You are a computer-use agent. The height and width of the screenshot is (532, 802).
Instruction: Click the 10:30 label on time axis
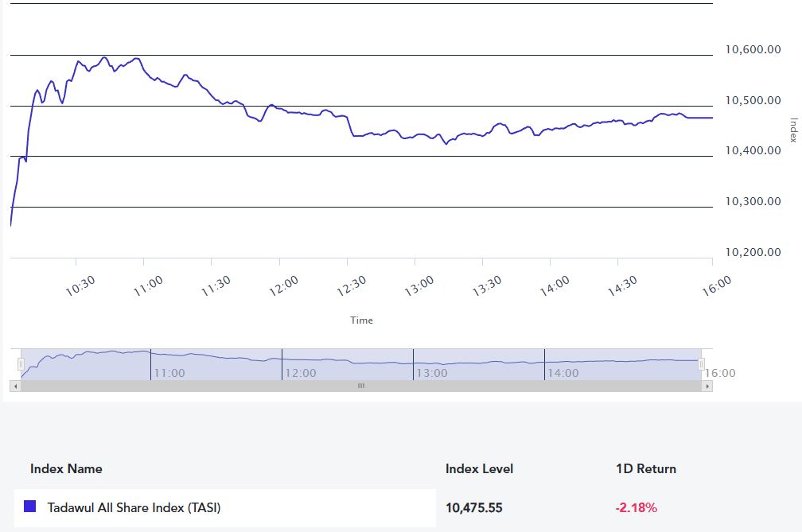point(80,285)
